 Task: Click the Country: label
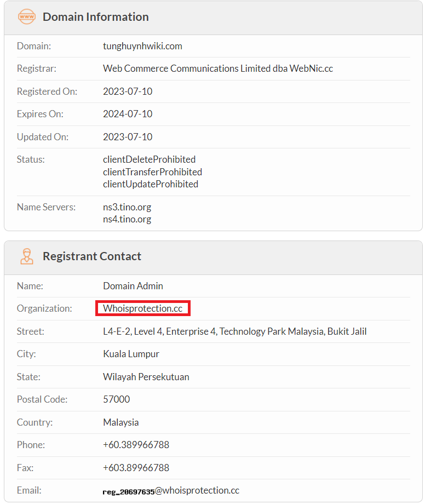click(x=35, y=422)
